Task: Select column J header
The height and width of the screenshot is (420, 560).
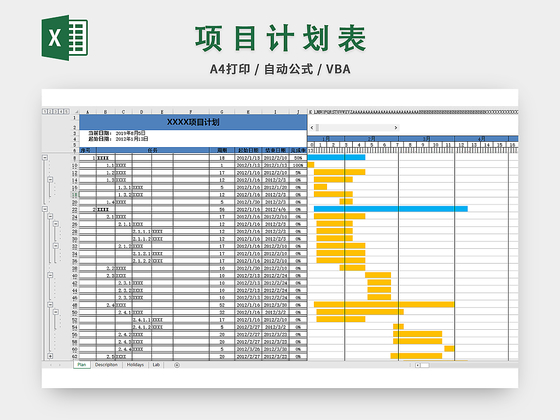Action: coord(298,112)
